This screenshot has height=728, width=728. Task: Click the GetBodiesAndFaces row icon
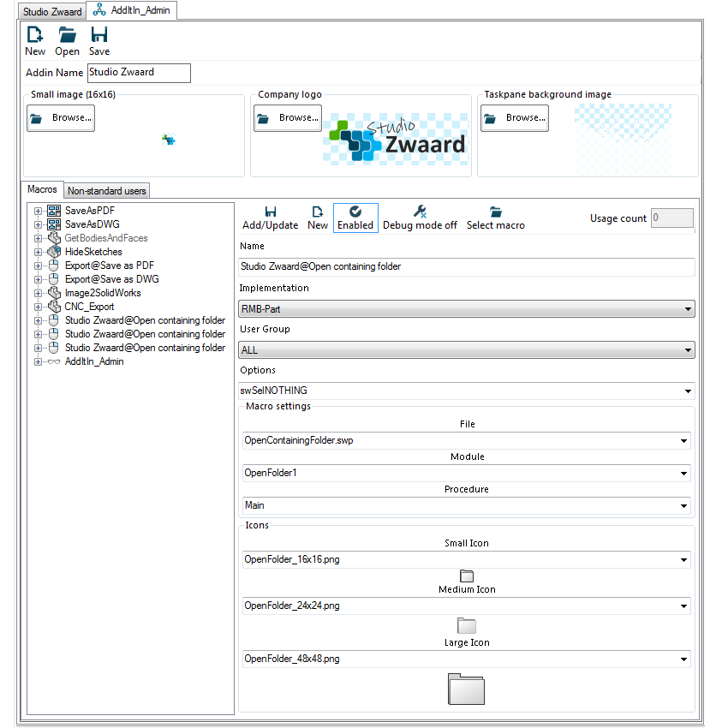point(54,238)
